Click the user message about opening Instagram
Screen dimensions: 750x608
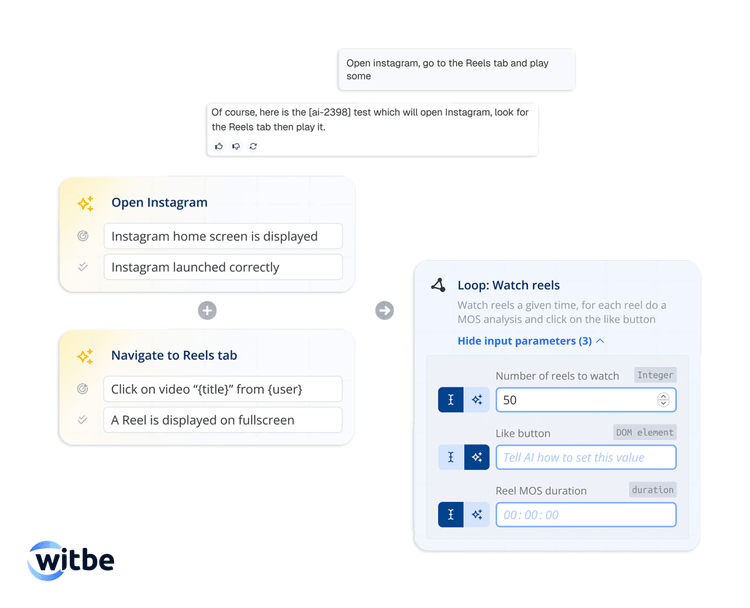[456, 69]
